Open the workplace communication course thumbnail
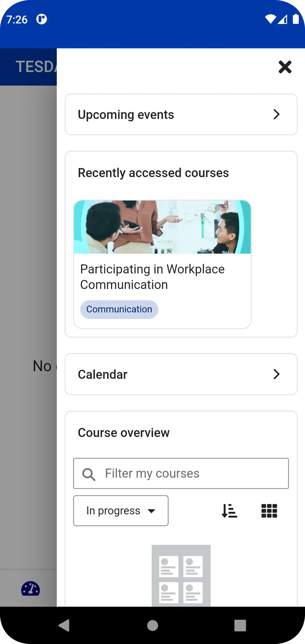Viewport: 305px width, 644px height. point(162,227)
